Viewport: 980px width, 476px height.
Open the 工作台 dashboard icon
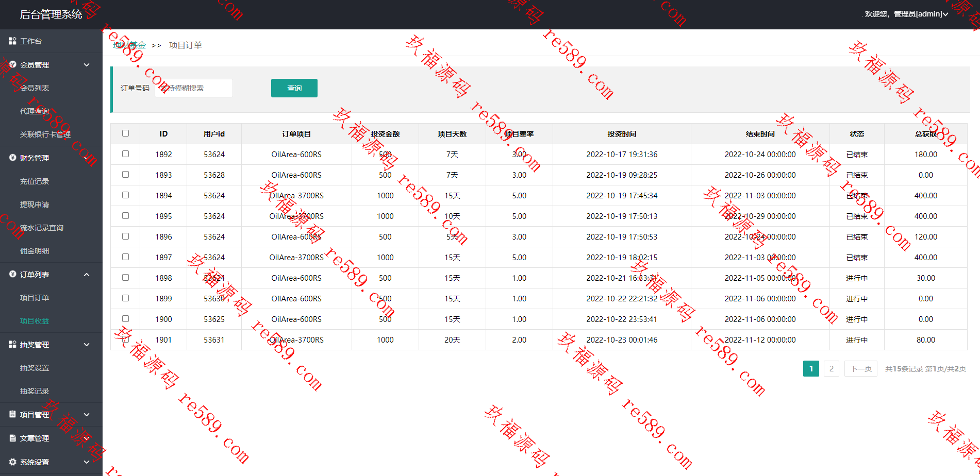(12, 41)
